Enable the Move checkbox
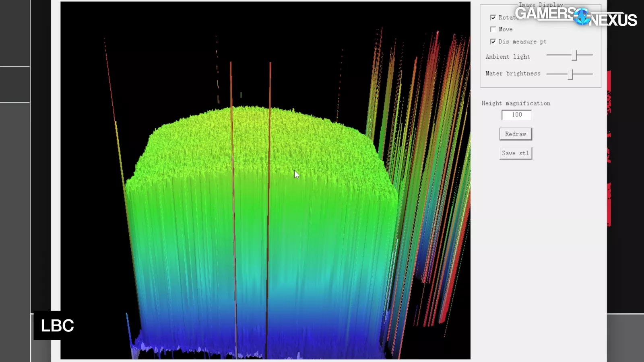Image resolution: width=644 pixels, height=362 pixels. pos(493,29)
